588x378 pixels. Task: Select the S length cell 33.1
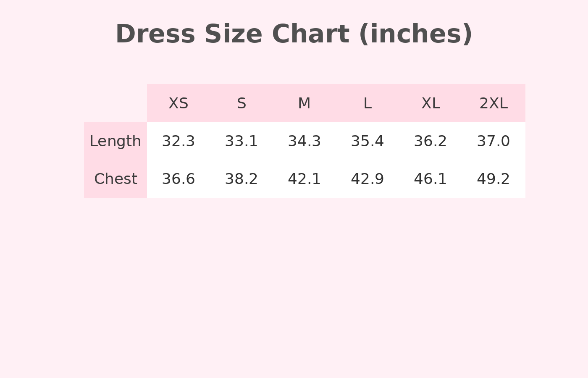coord(241,141)
